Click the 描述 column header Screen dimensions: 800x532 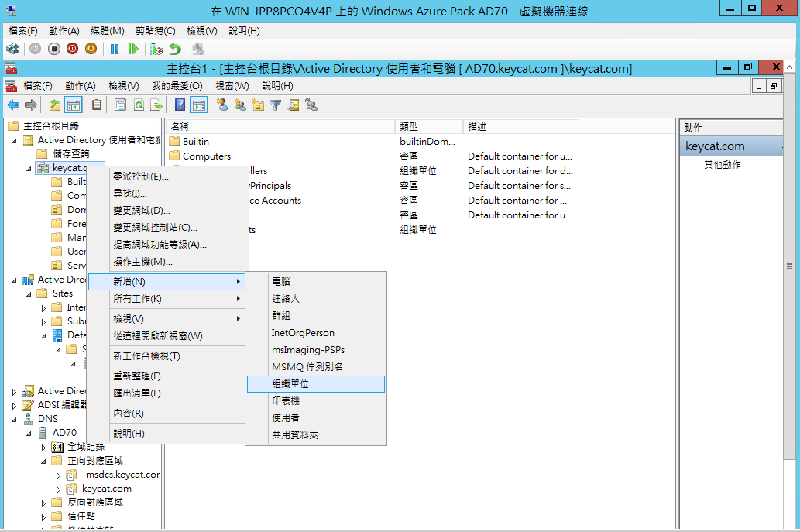coord(521,126)
